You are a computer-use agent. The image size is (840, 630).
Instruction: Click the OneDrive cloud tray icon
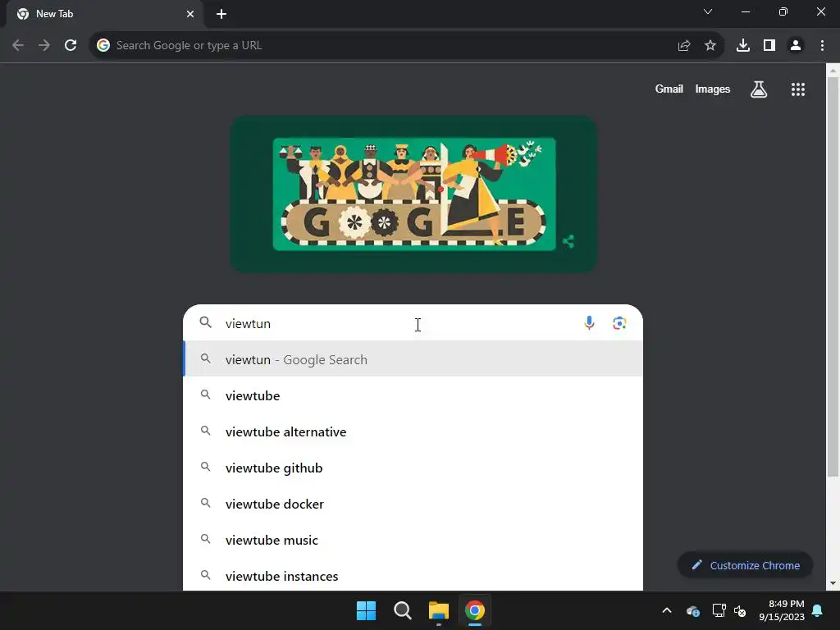point(692,610)
